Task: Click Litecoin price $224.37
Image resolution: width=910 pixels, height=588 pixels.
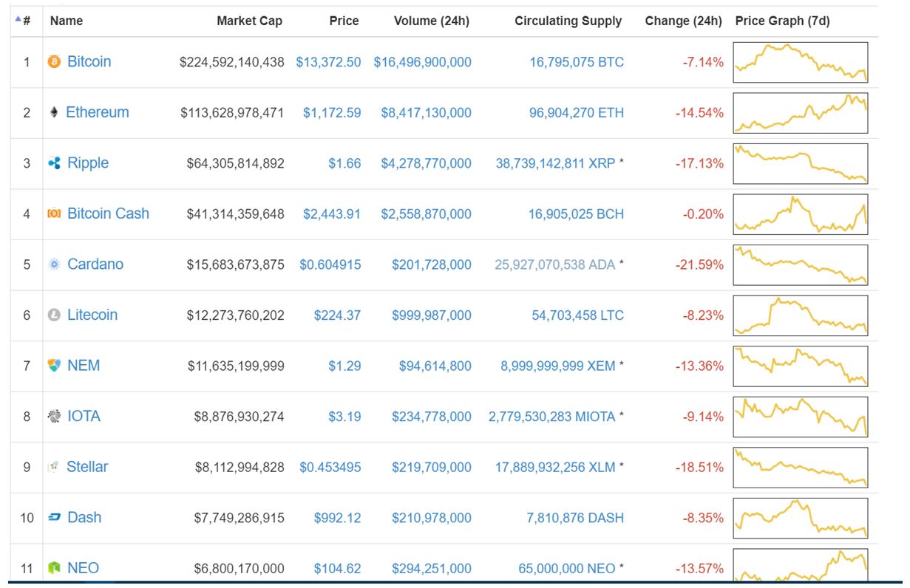Action: coord(337,315)
